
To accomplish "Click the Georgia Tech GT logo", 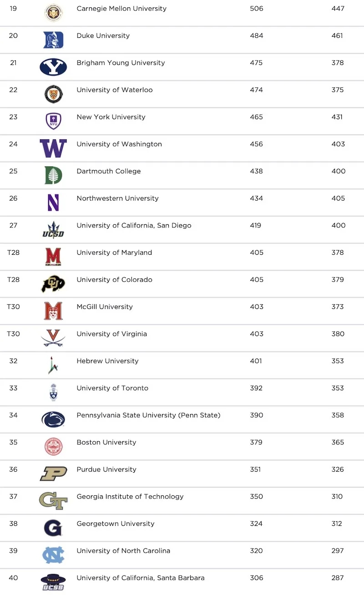I will (x=53, y=501).
